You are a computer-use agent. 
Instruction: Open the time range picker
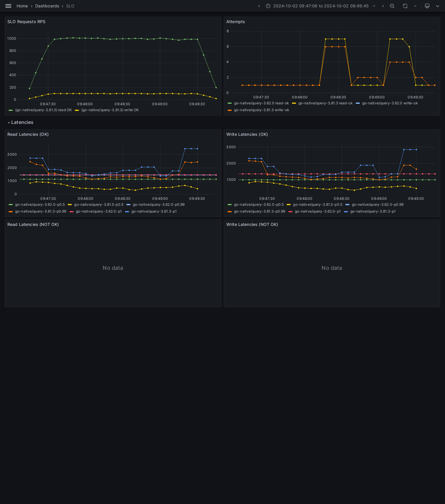pos(321,6)
